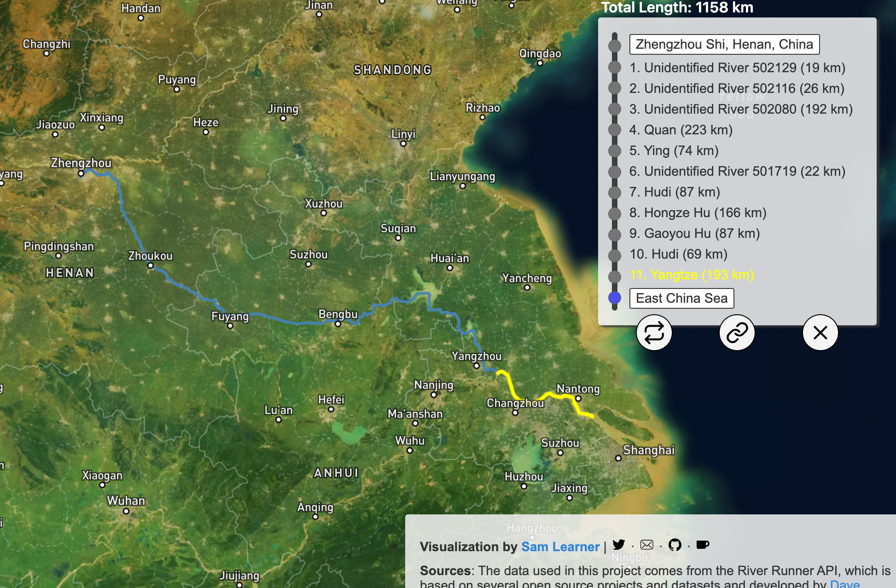Select the Yangtze (193 km) entry
Viewport: 896px width, 588px height.
click(x=692, y=275)
